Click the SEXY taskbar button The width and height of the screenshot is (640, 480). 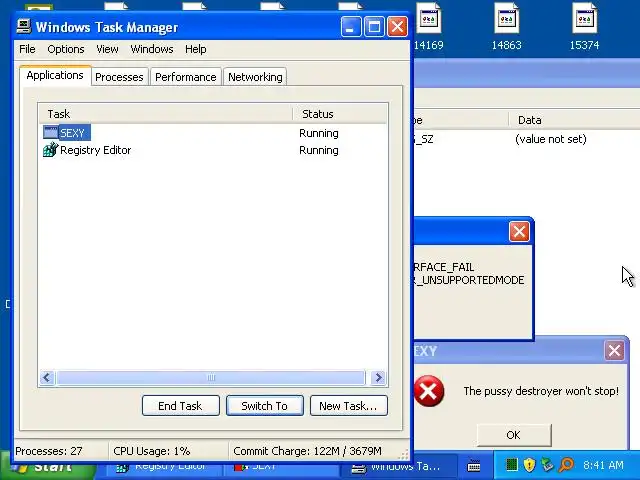pos(282,469)
